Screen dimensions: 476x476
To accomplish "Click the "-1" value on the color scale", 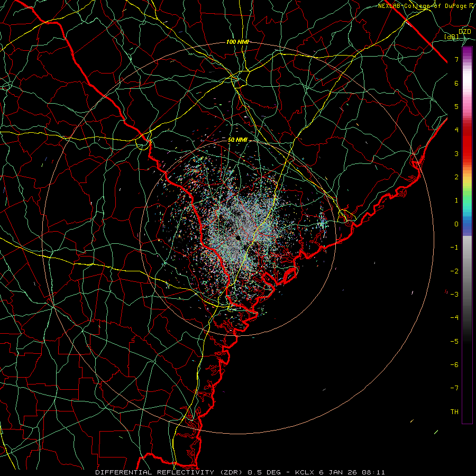I will click(454, 248).
